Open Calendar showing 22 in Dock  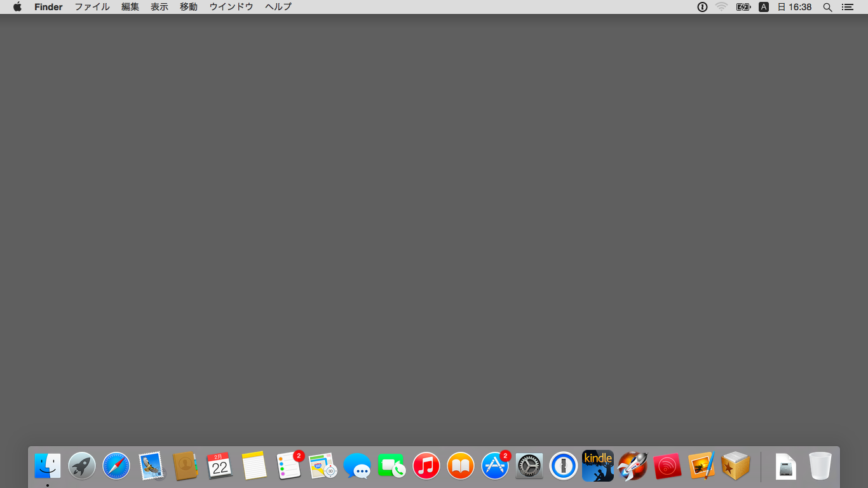click(220, 466)
